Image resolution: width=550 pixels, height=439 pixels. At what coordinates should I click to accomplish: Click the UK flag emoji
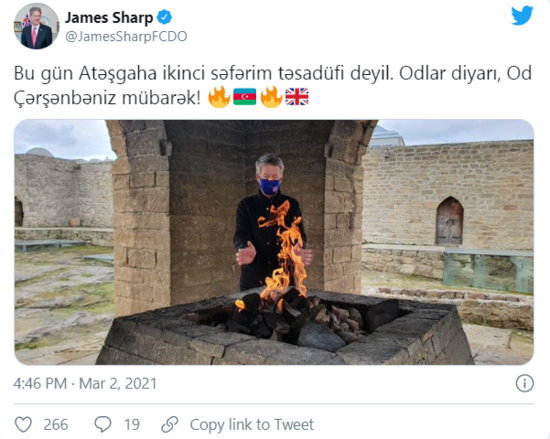click(x=297, y=97)
